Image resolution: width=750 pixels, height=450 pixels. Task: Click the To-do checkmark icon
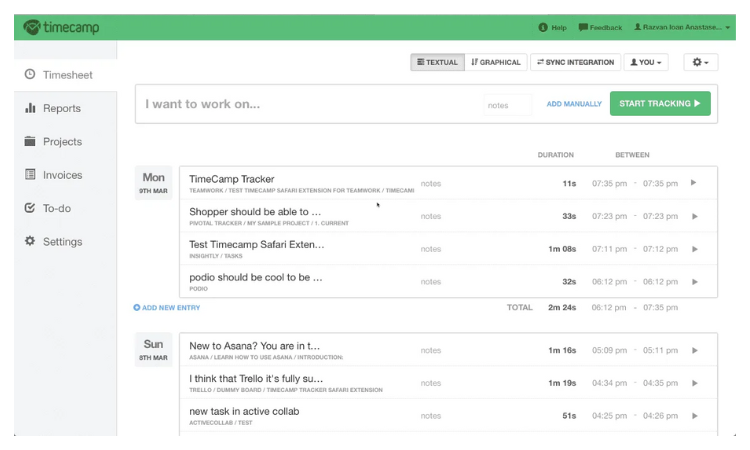pos(30,208)
